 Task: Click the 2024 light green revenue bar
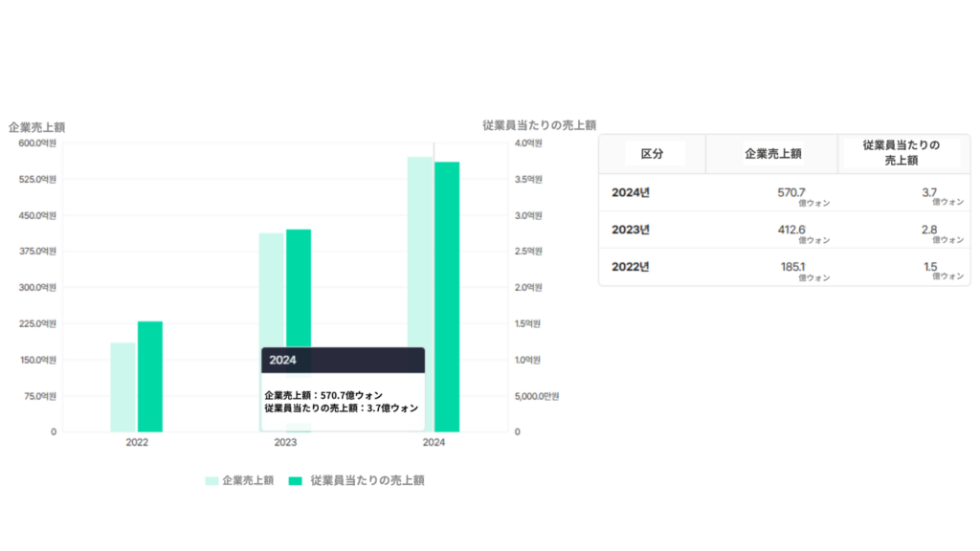pyautogui.click(x=420, y=249)
